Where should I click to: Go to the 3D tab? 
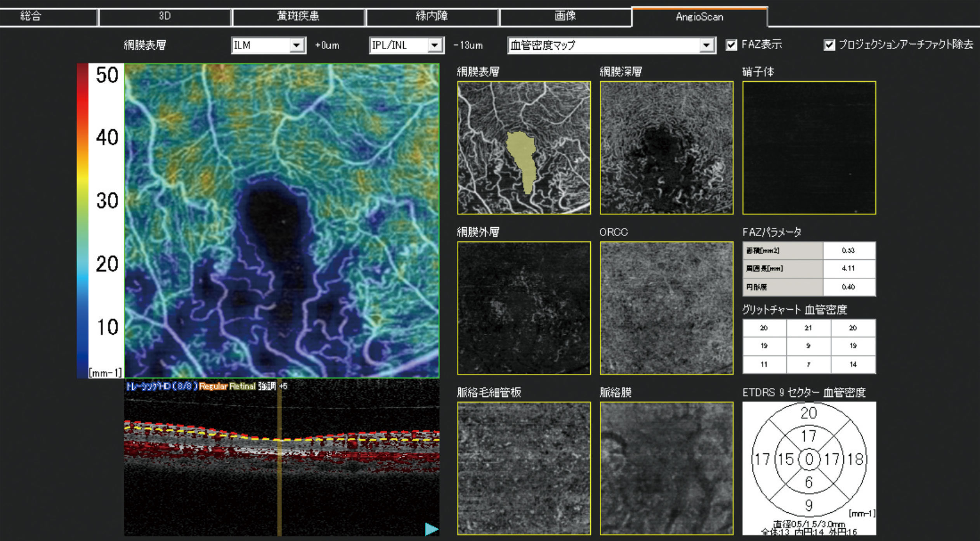(x=165, y=16)
